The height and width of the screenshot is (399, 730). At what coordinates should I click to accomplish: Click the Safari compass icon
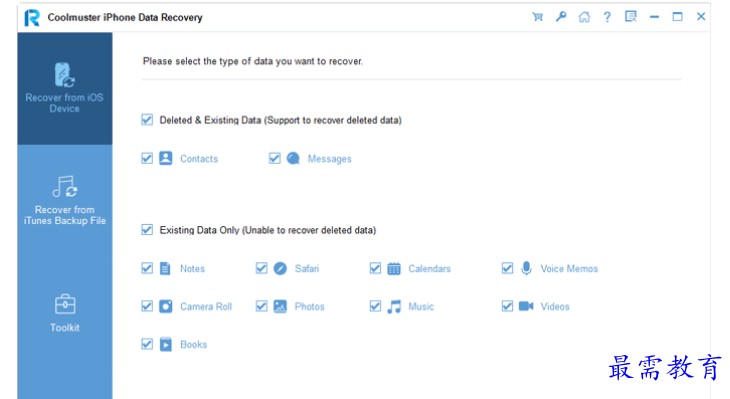coord(280,269)
